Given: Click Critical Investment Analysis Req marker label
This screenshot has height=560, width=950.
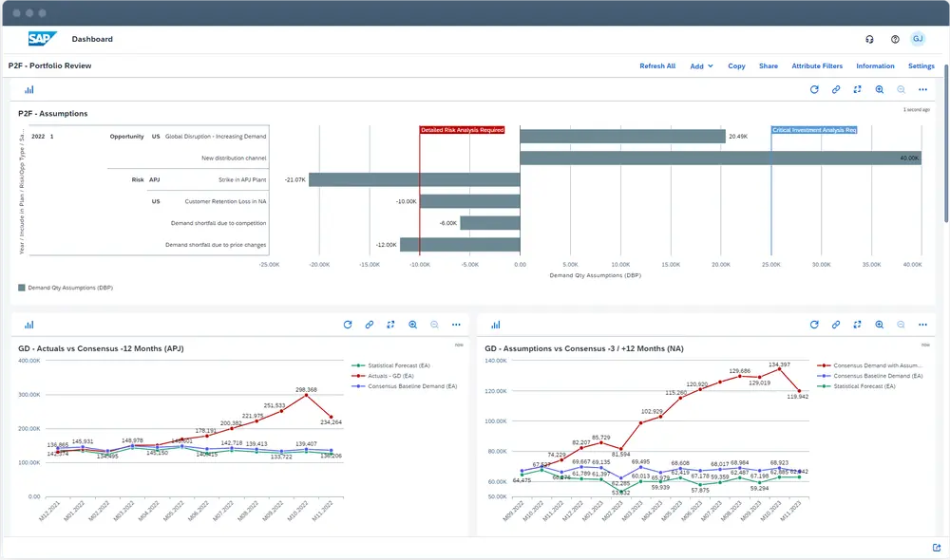Looking at the screenshot, I should pyautogui.click(x=814, y=130).
